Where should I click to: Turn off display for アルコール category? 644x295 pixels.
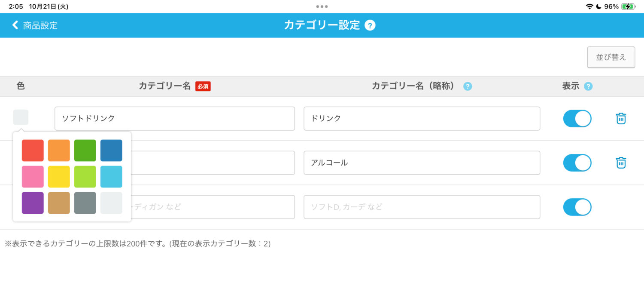click(x=577, y=163)
